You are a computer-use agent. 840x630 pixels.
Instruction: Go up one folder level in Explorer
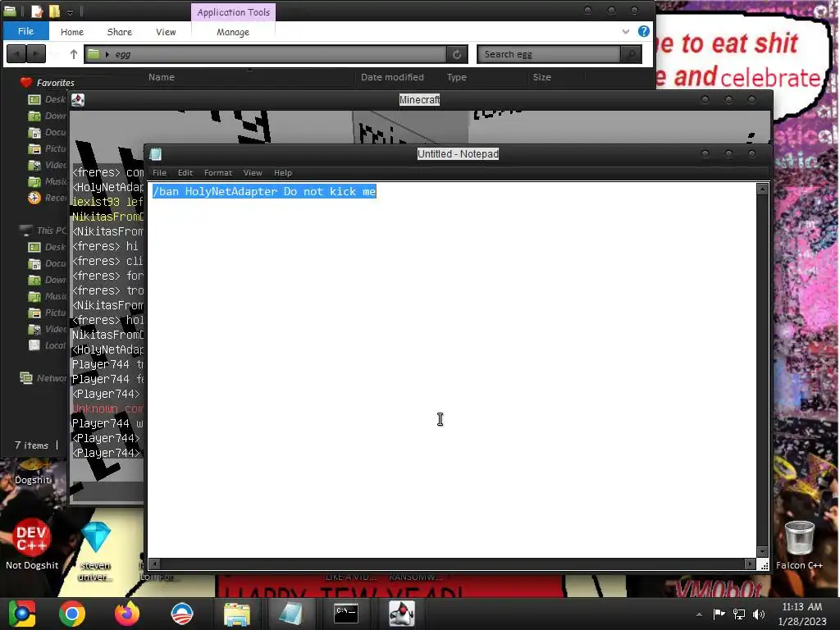pos(73,54)
